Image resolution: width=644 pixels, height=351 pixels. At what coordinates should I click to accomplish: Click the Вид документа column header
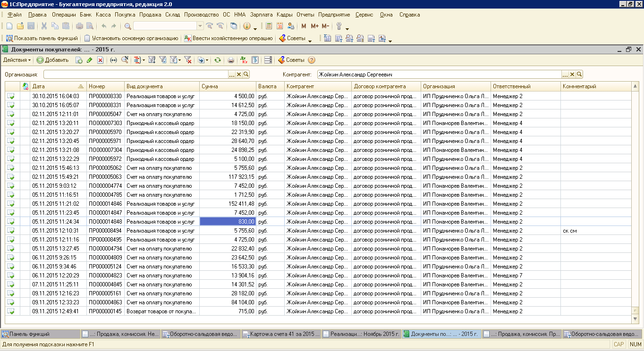(x=162, y=86)
